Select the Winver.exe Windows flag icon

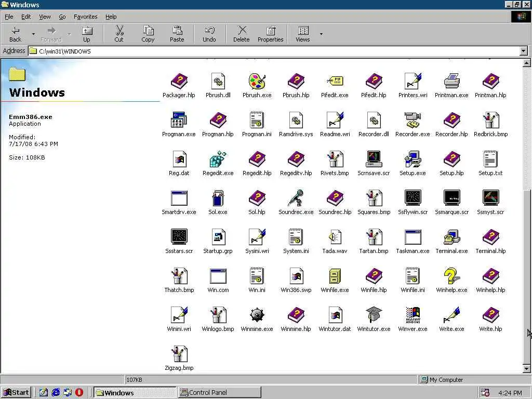tap(413, 315)
